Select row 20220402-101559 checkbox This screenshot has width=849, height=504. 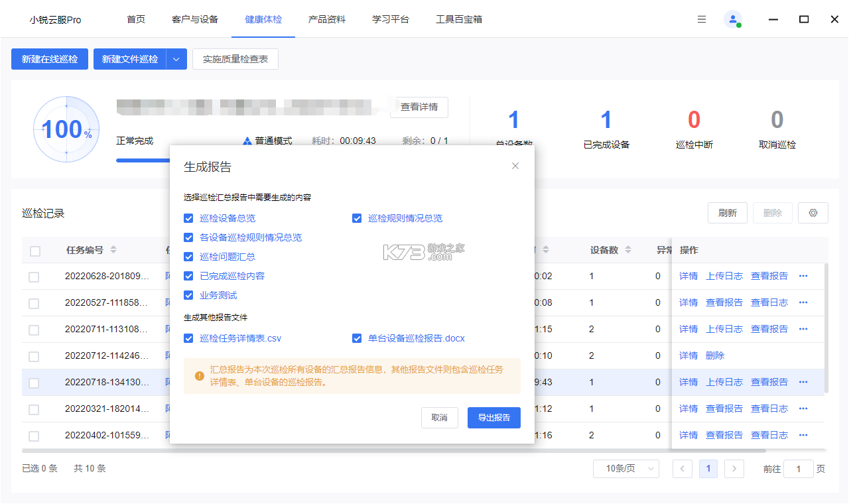[x=34, y=436]
